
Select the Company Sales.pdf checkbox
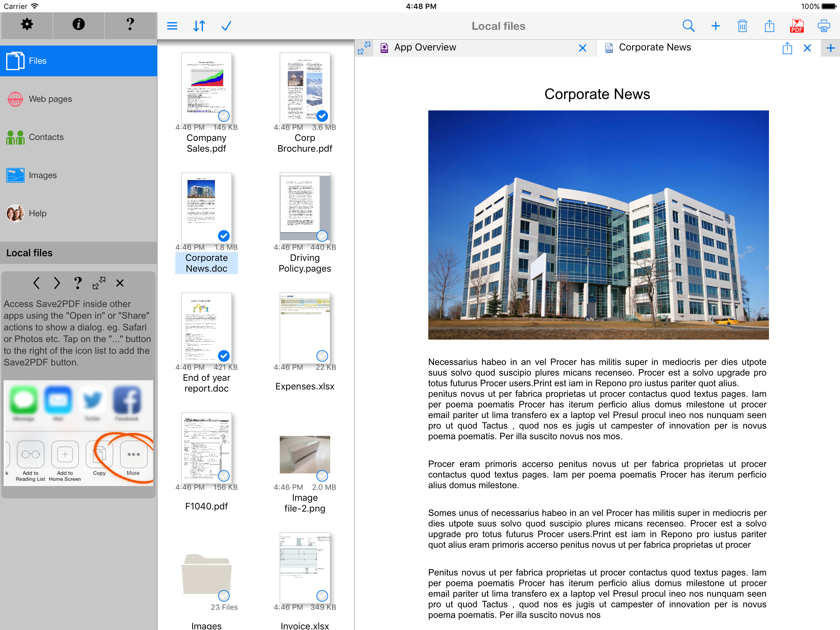click(224, 116)
